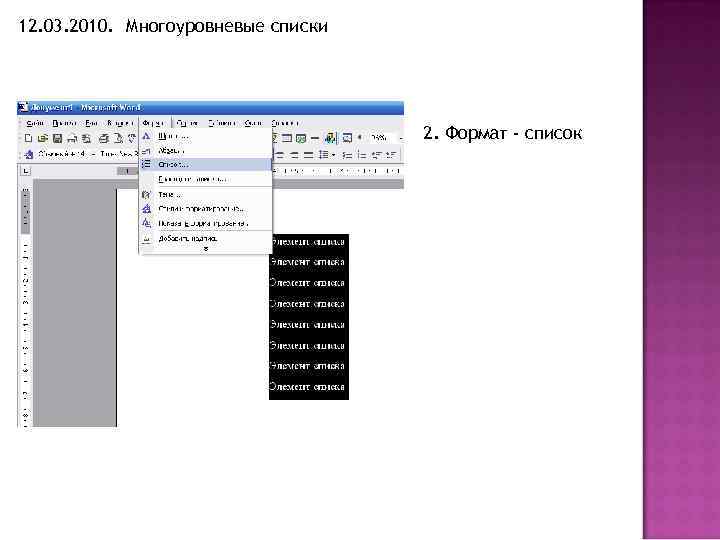Click the Justify alignment icon
This screenshot has width=720, height=540.
tap(309, 155)
